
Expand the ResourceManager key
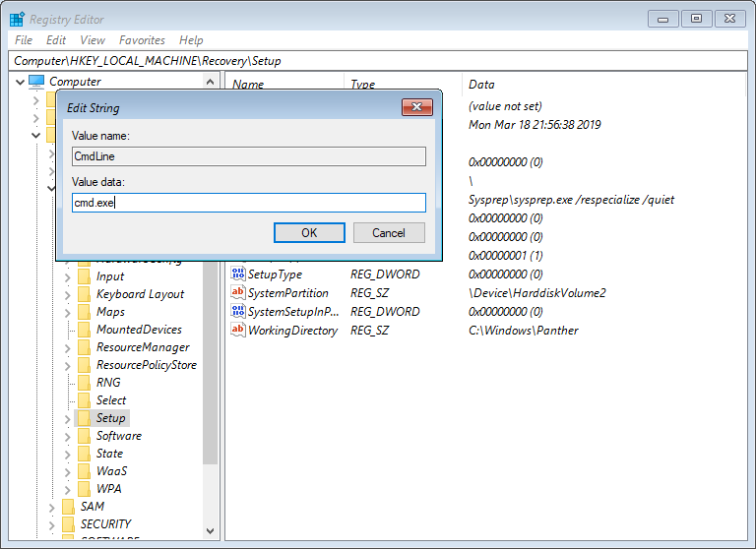tap(68, 348)
